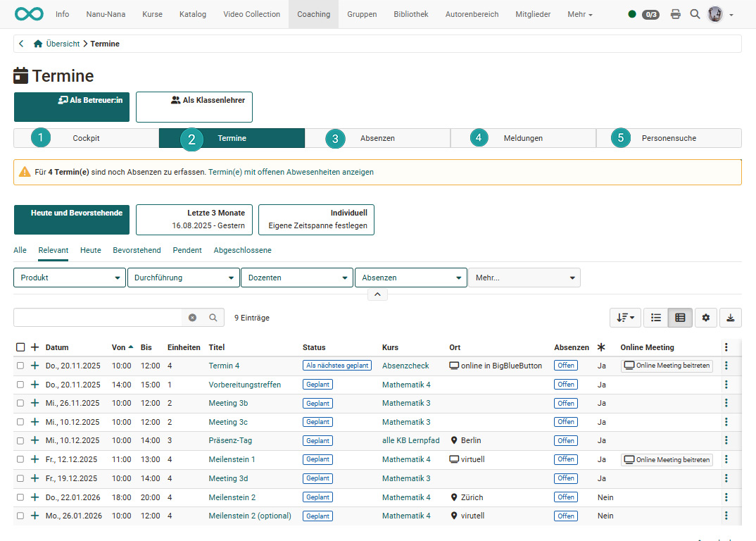The image size is (756, 541).
Task: Click 'Online Meeting beitreten' for Termin 4
Action: [666, 365]
